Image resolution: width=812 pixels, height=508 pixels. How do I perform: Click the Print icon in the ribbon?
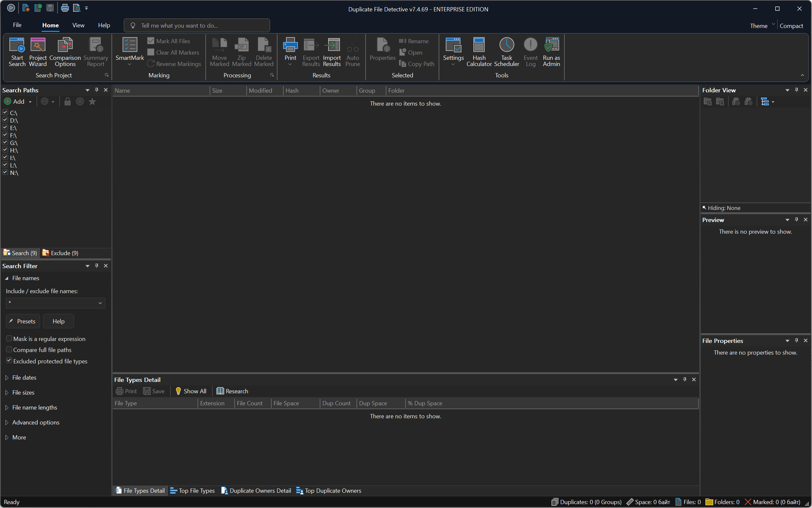click(290, 45)
